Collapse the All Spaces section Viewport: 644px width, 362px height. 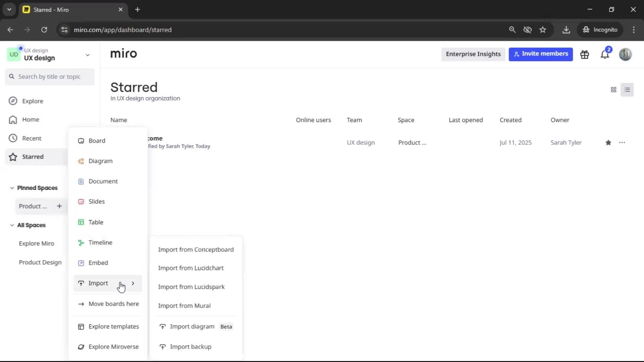pos(12,225)
